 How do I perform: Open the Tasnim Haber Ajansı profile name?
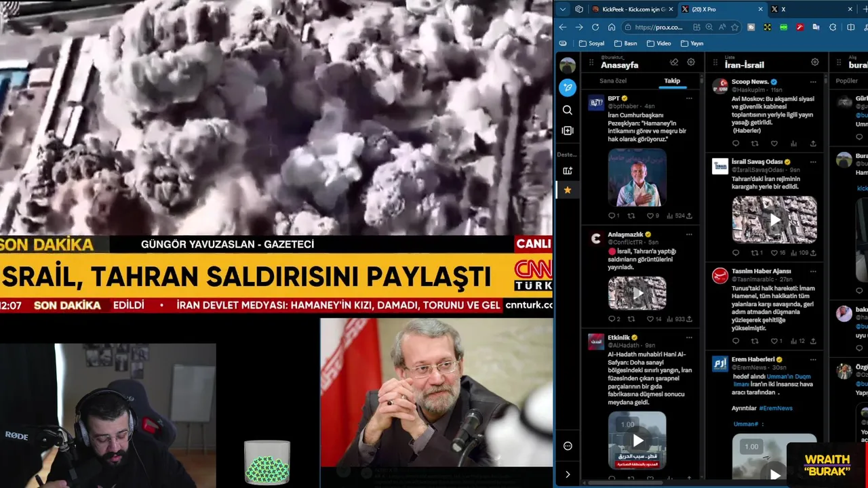tap(761, 271)
